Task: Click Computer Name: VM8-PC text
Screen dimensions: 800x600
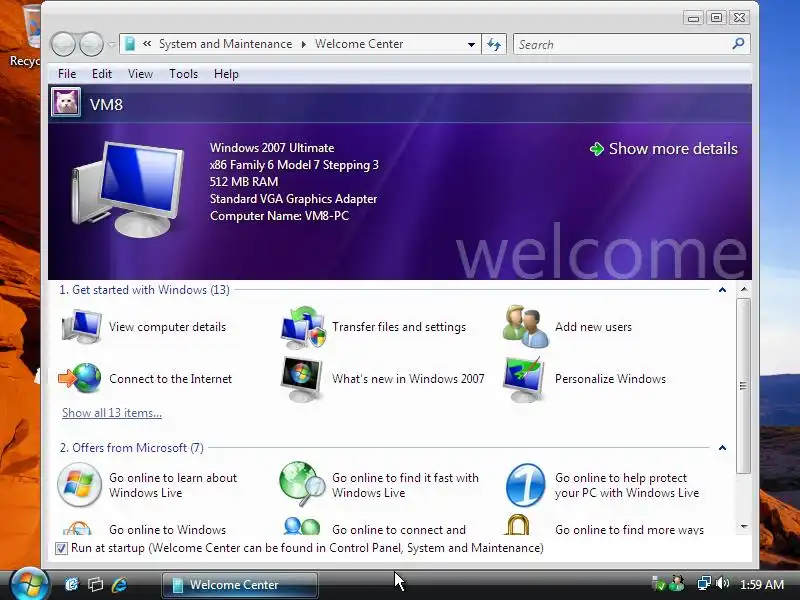Action: (x=279, y=216)
